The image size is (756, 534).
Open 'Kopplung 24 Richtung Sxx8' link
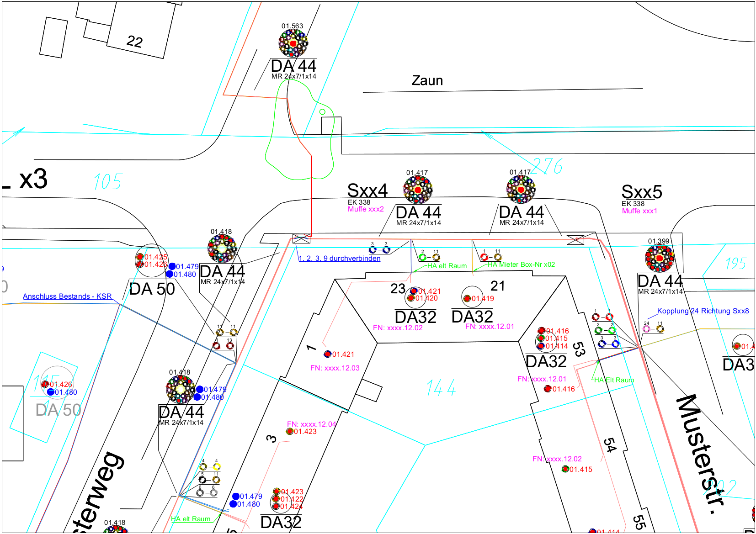pyautogui.click(x=703, y=311)
